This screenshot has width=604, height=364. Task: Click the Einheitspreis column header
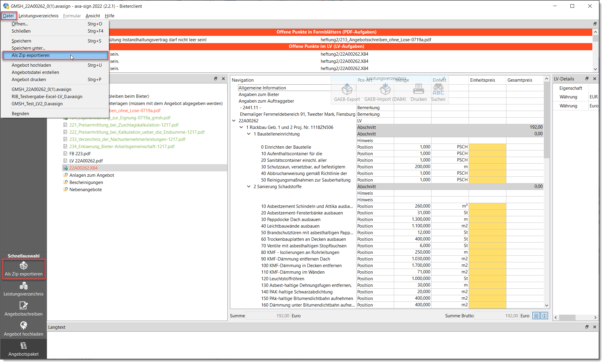click(x=487, y=80)
